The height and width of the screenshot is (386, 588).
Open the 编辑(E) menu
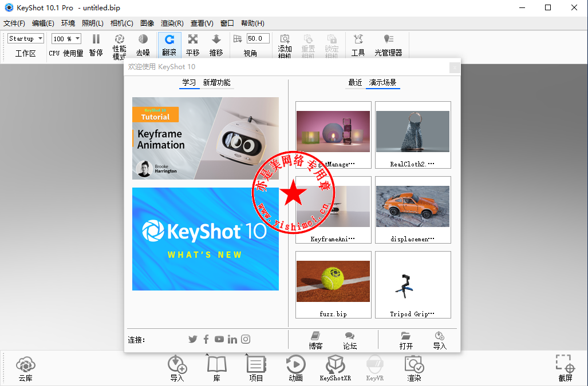point(43,23)
